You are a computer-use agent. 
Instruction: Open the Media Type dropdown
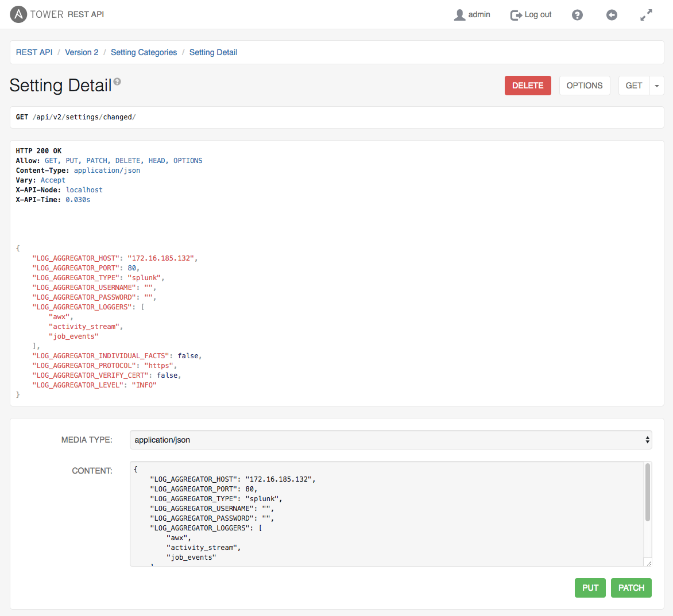390,440
